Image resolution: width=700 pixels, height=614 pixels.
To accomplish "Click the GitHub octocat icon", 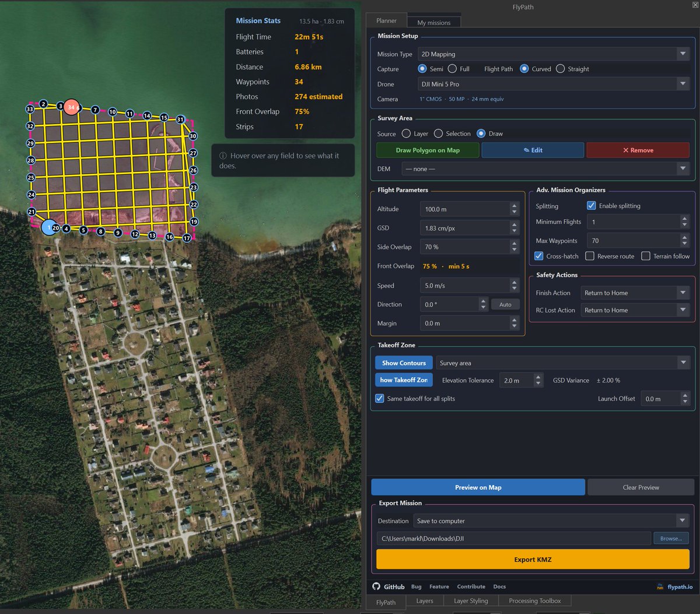I will (x=376, y=587).
